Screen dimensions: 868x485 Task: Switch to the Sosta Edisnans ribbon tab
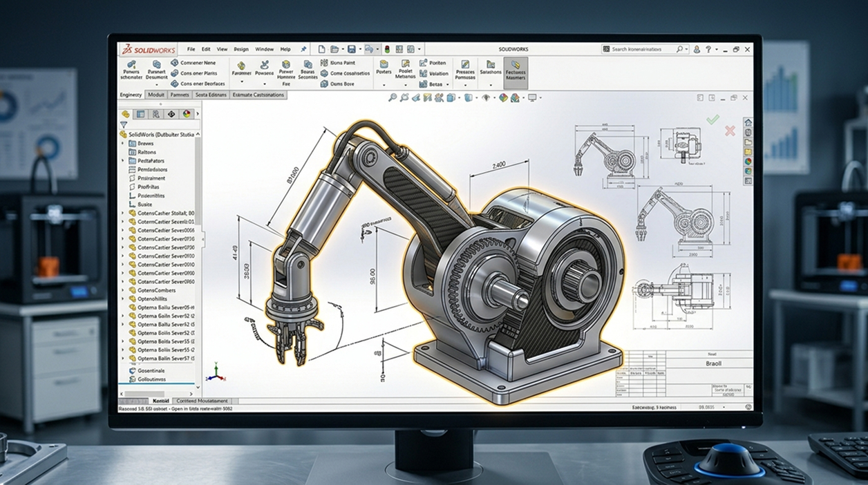tap(211, 95)
